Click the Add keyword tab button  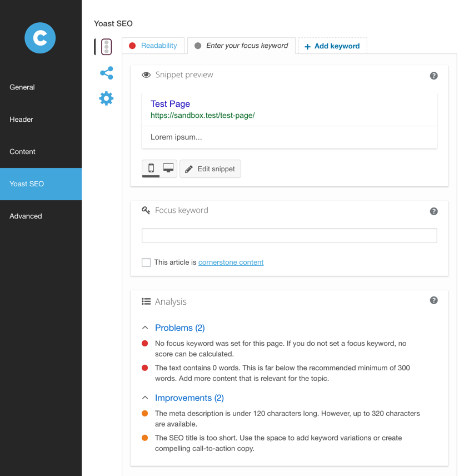click(x=333, y=46)
